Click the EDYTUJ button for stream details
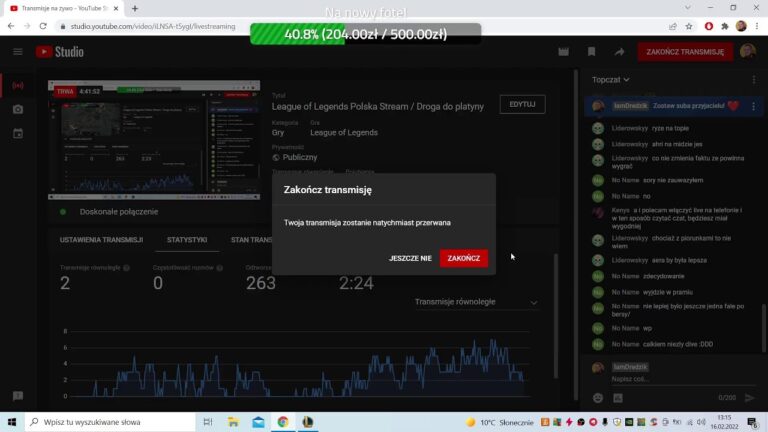This screenshot has width=768, height=432. coord(522,104)
